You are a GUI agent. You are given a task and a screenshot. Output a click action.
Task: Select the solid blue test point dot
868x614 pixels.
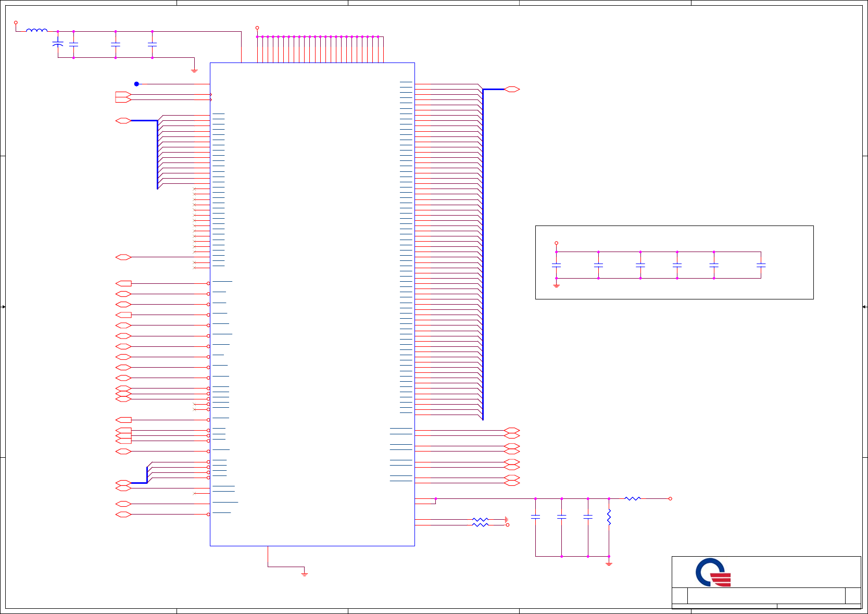[x=136, y=84]
